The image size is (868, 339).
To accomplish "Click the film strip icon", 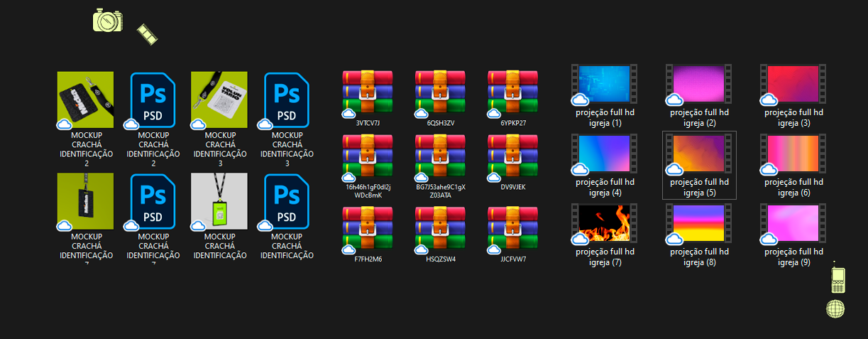I will (x=147, y=33).
